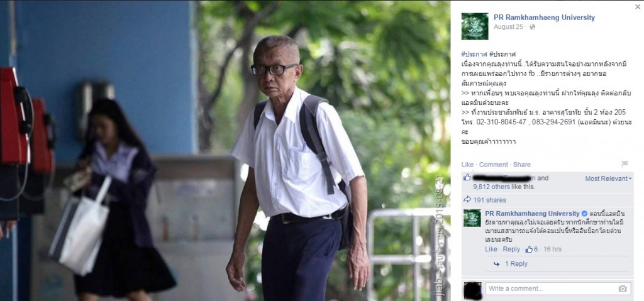The image size is (644, 301).
Task: Expand the 1 Reply thread
Action: pyautogui.click(x=516, y=264)
